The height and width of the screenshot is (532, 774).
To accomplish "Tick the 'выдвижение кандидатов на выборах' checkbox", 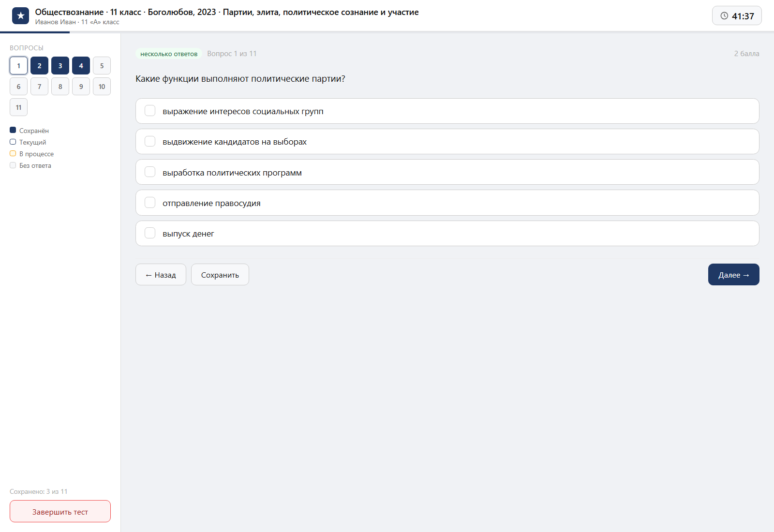I will pyautogui.click(x=150, y=141).
